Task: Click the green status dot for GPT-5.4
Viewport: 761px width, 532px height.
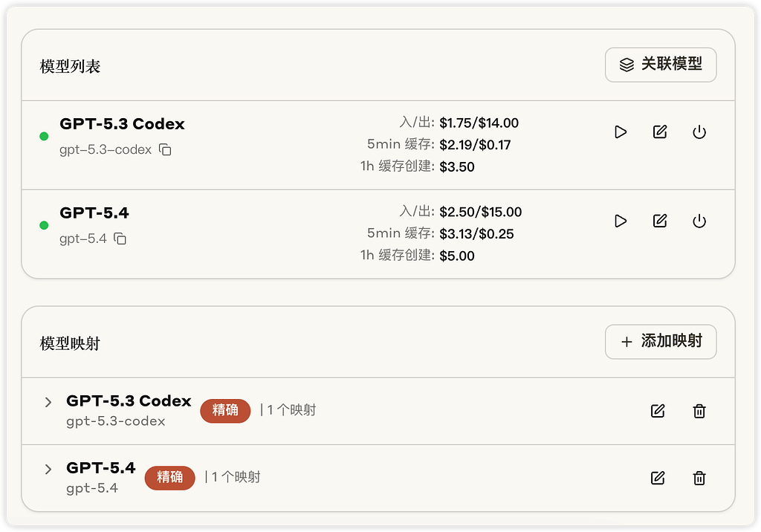Action: tap(44, 224)
